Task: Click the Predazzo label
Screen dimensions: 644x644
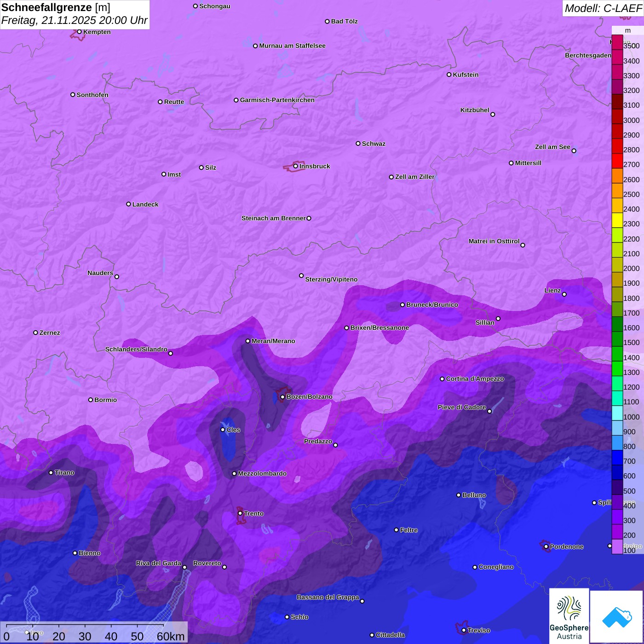Action: (x=318, y=441)
